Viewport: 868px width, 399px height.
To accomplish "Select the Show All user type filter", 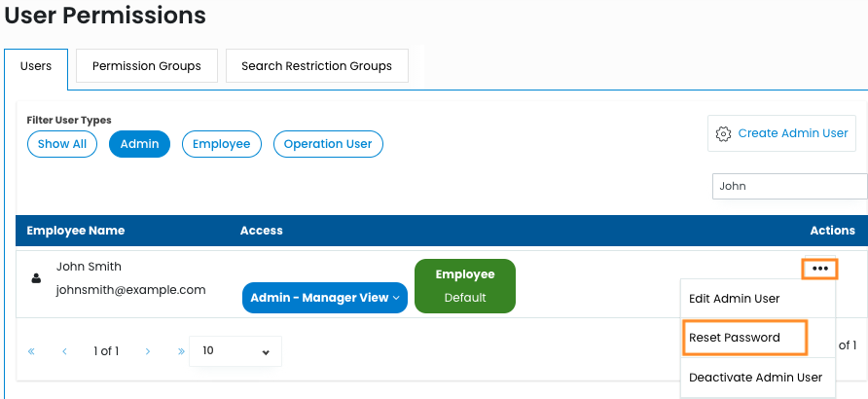I will (62, 144).
